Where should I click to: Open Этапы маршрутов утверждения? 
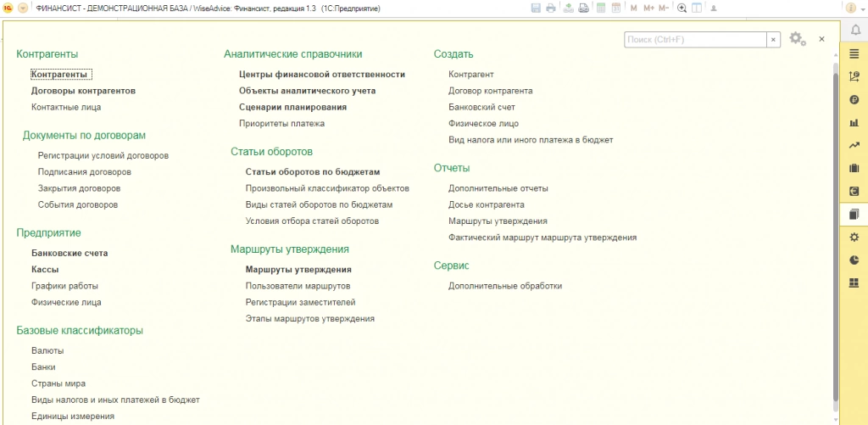point(310,319)
